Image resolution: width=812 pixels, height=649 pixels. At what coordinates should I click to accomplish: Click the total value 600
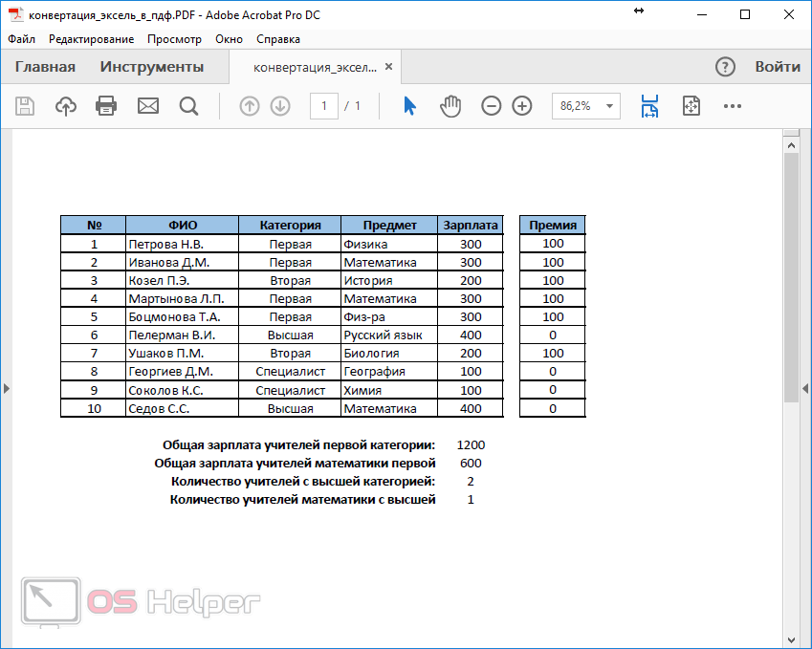coord(471,464)
